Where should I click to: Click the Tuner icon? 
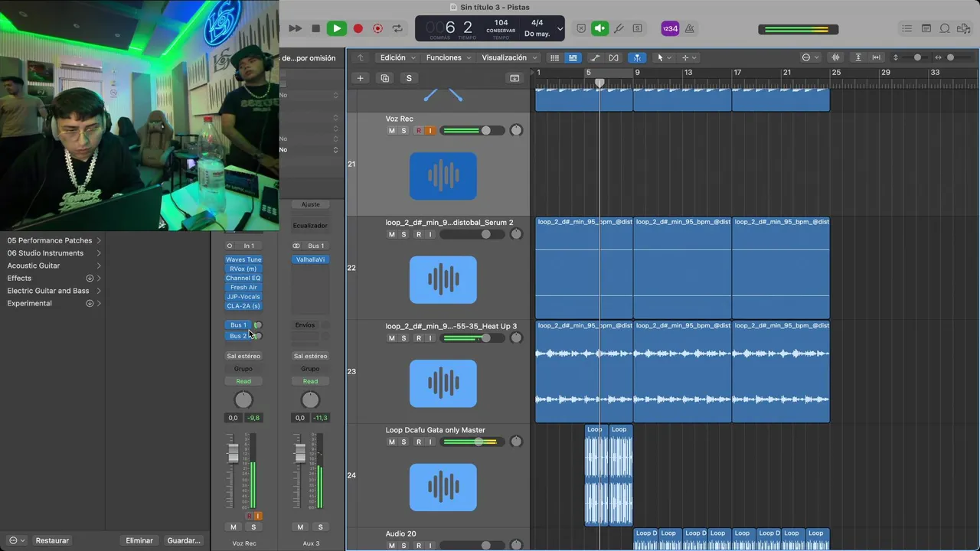point(619,28)
